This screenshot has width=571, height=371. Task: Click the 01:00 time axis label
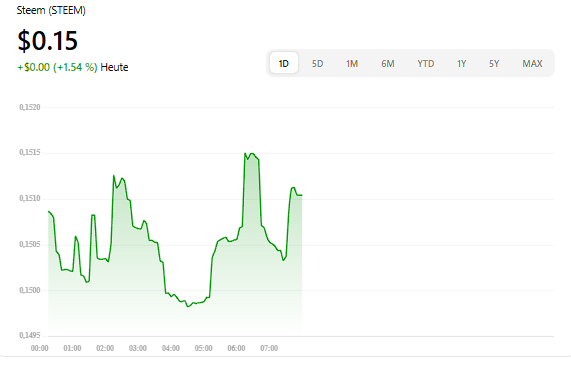[x=72, y=348]
